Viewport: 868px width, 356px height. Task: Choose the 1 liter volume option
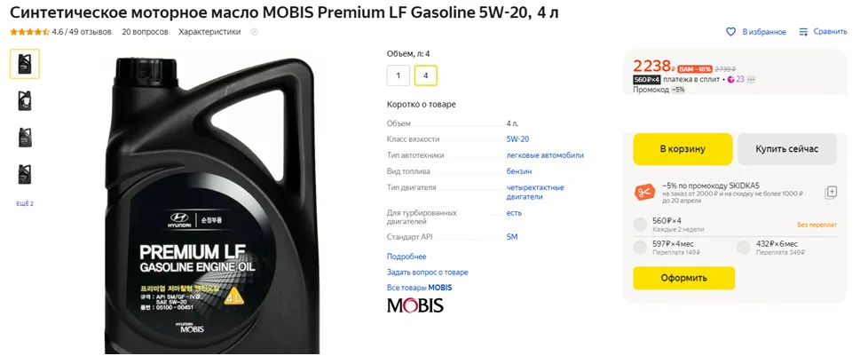coord(398,75)
